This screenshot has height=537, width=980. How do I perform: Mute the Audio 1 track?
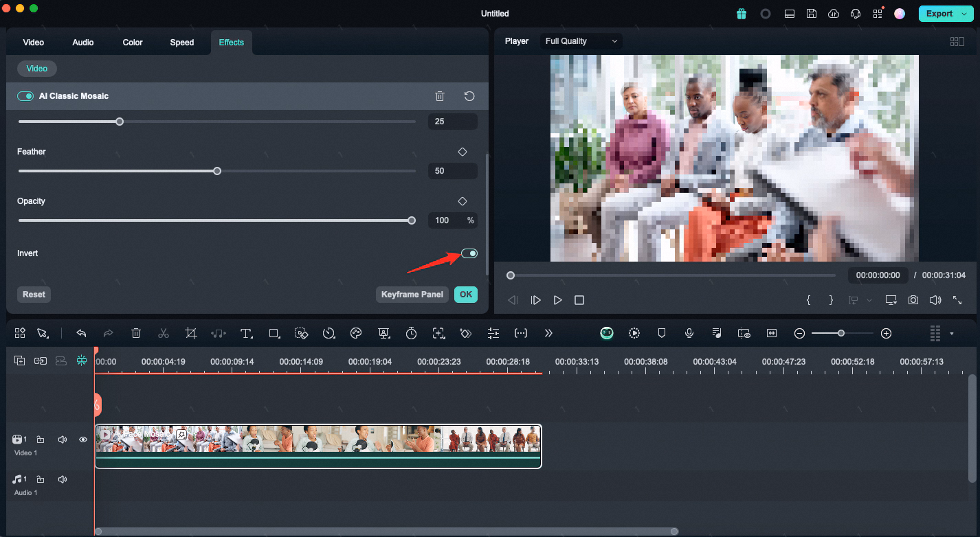pyautogui.click(x=63, y=479)
